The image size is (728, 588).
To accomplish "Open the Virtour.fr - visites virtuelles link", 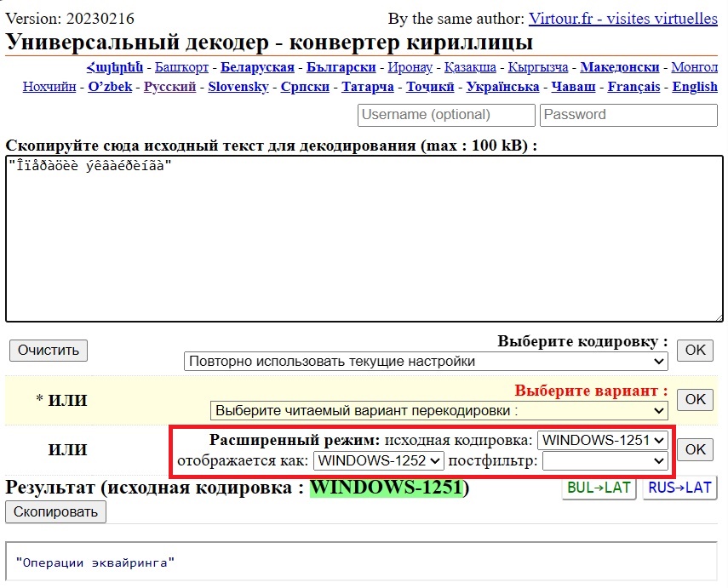I will pyautogui.click(x=622, y=19).
